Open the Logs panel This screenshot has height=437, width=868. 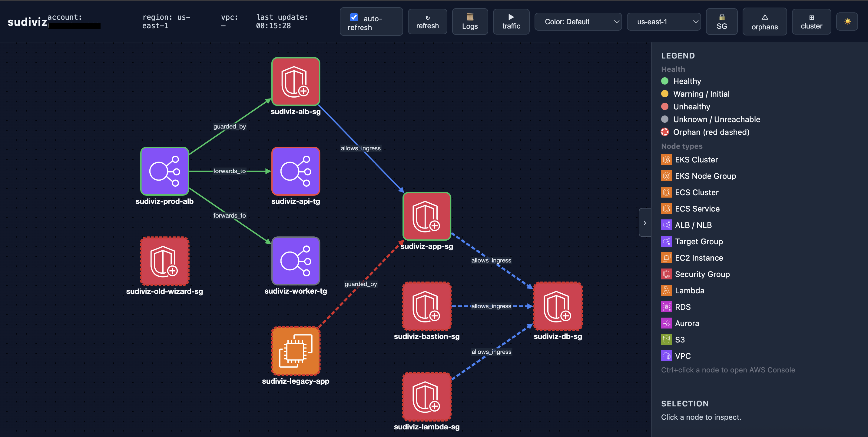point(470,22)
